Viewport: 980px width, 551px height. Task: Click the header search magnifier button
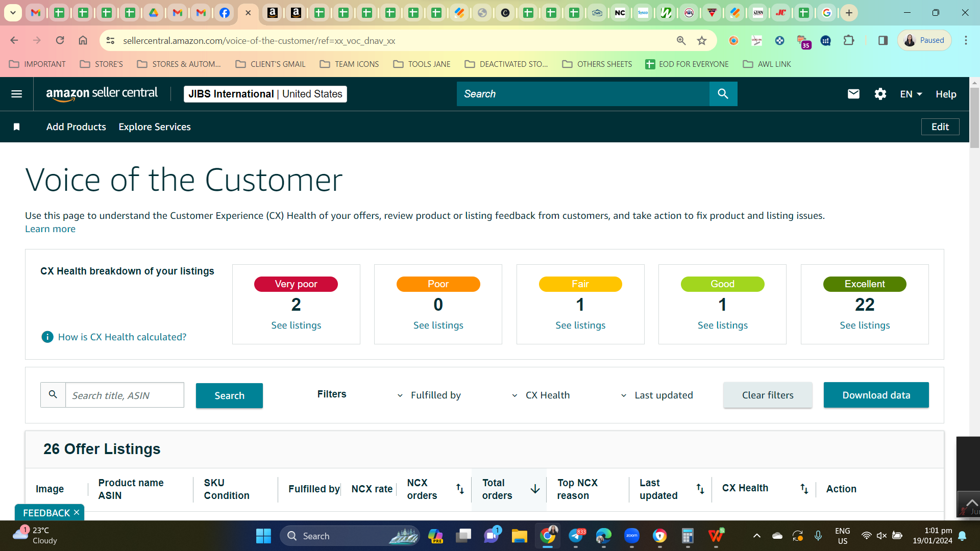click(x=723, y=94)
